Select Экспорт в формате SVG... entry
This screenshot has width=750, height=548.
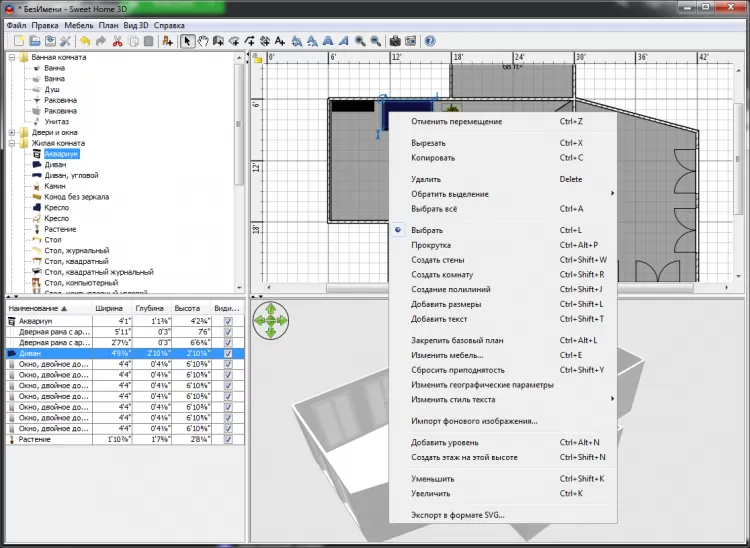click(458, 515)
